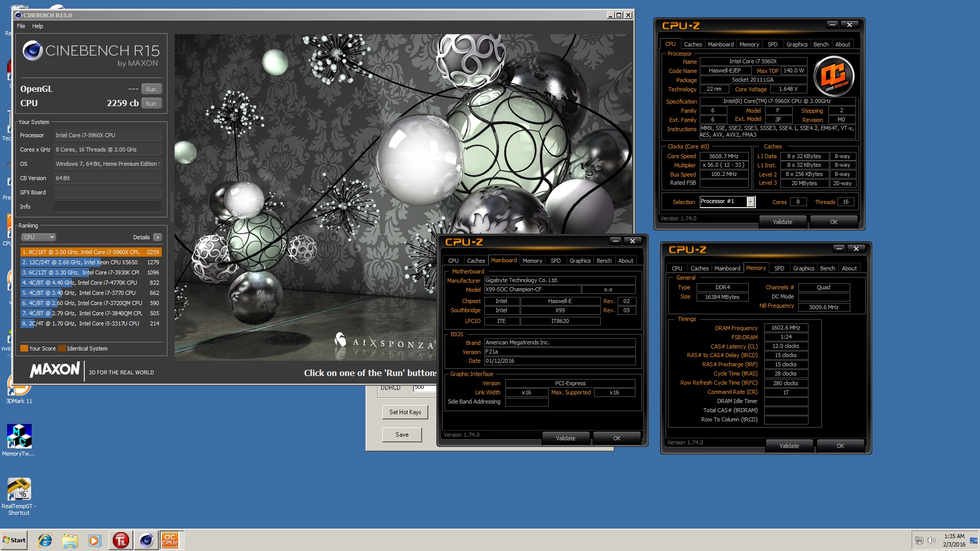Click the Cinebench rendered scene image
This screenshot has width=980, height=551.
pos(403,197)
